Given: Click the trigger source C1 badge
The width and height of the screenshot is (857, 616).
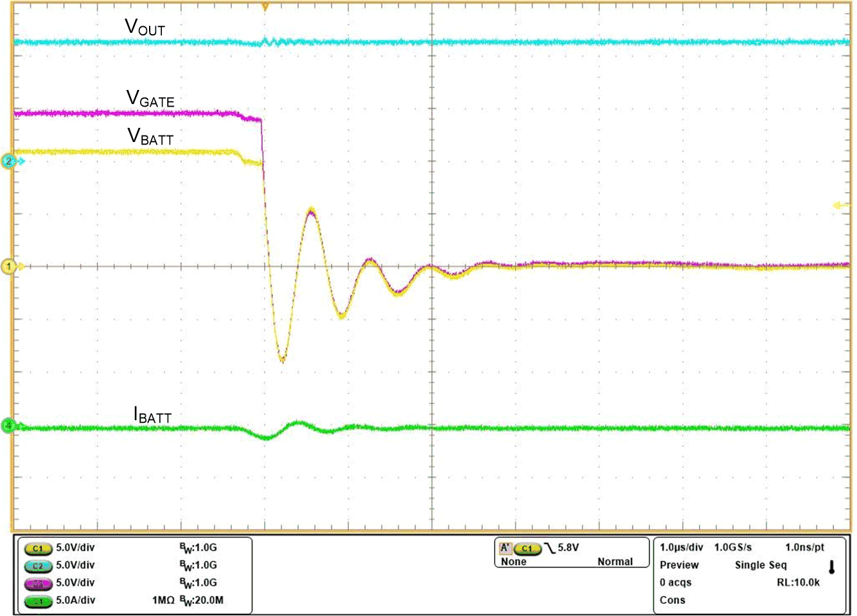Looking at the screenshot, I should point(528,547).
